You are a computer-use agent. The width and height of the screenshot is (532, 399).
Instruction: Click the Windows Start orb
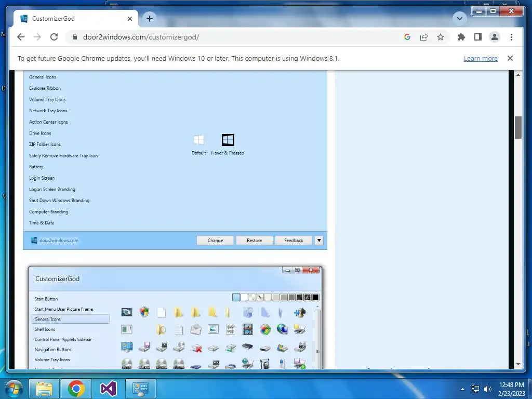coord(14,389)
